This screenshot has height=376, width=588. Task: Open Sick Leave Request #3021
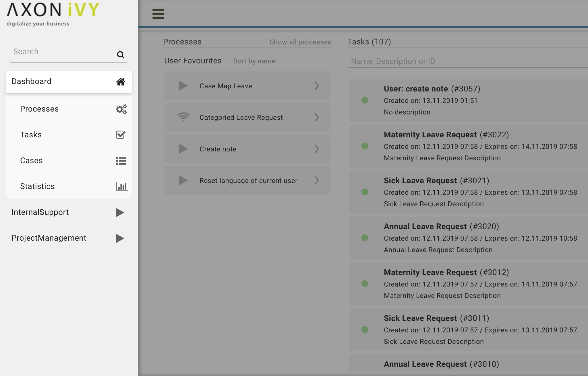(x=468, y=192)
